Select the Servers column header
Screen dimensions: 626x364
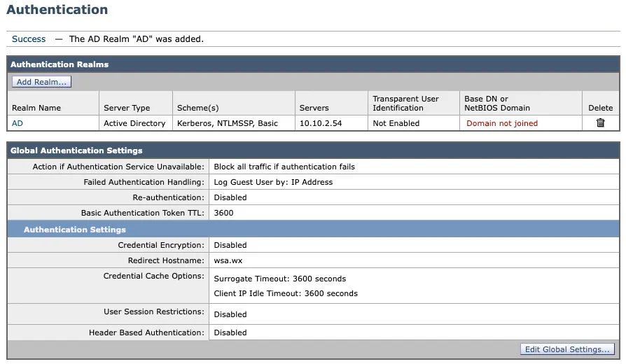point(314,108)
